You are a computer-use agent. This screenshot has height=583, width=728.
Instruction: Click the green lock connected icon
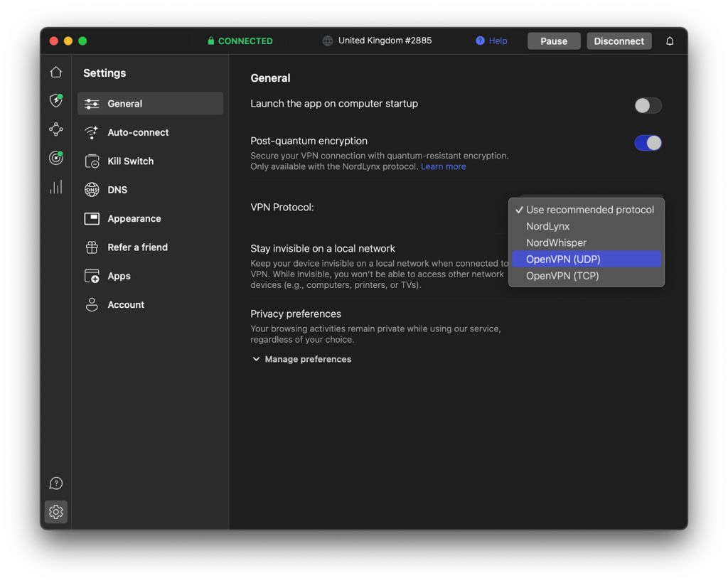pos(210,41)
